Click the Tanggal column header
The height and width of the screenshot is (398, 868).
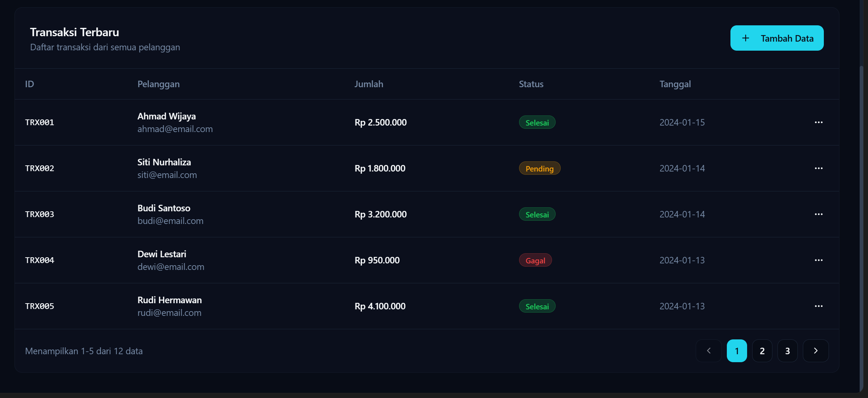click(675, 84)
